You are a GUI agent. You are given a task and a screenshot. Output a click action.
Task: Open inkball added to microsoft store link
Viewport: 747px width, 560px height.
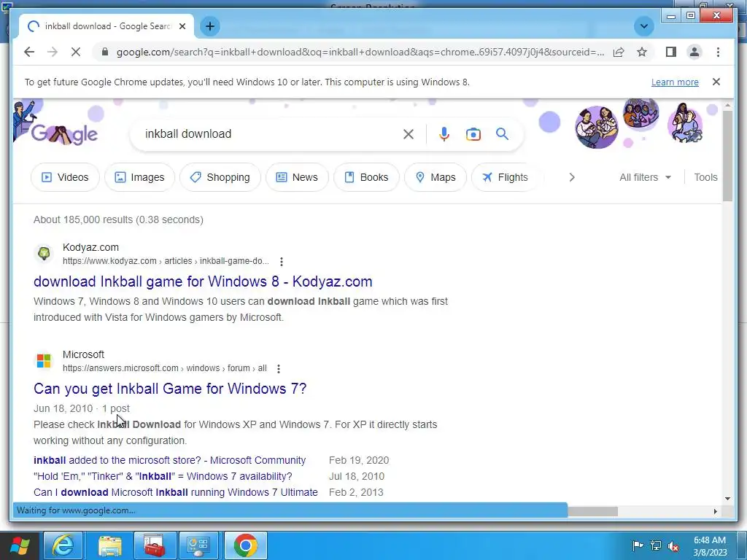tap(169, 460)
